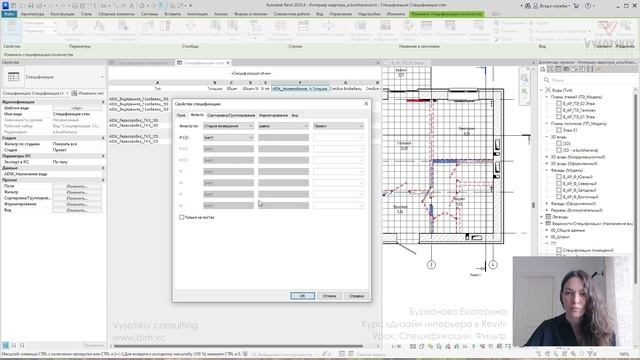Image resolution: width=640 pixels, height=360 pixels.
Task: Click the Project Browser search field
Action: click(x=589, y=80)
